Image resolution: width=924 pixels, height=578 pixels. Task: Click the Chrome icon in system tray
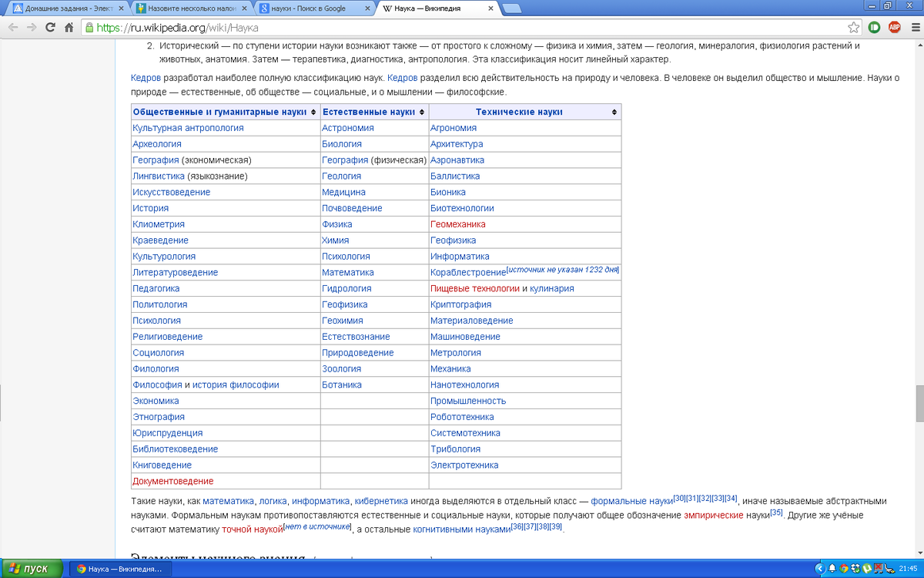click(x=844, y=569)
